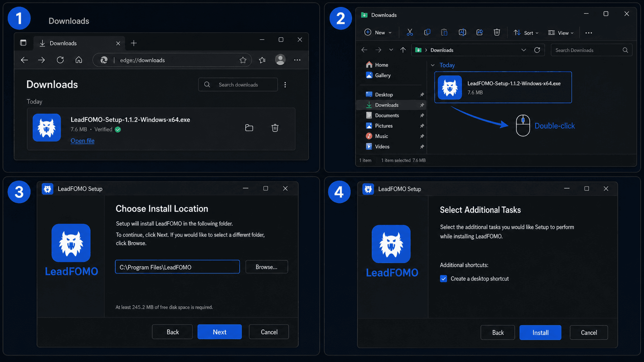Click the edge://downloads address bar
This screenshot has width=644, height=362.
172,60
